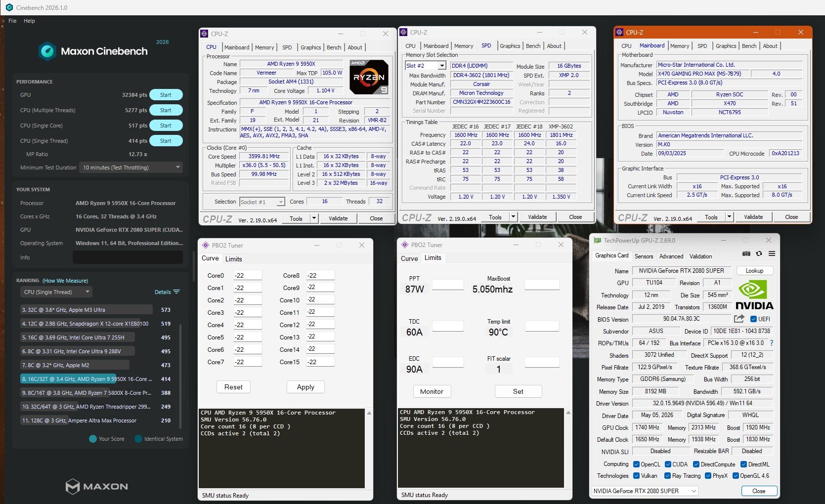Switch to Limits tab in the PBO2 Curve window
825x504 pixels.
pyautogui.click(x=233, y=259)
